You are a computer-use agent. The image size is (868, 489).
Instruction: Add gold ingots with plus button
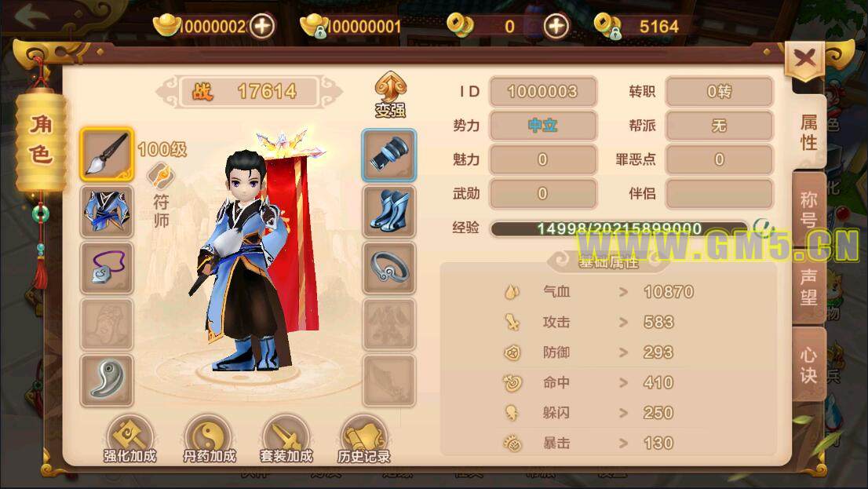coord(262,26)
